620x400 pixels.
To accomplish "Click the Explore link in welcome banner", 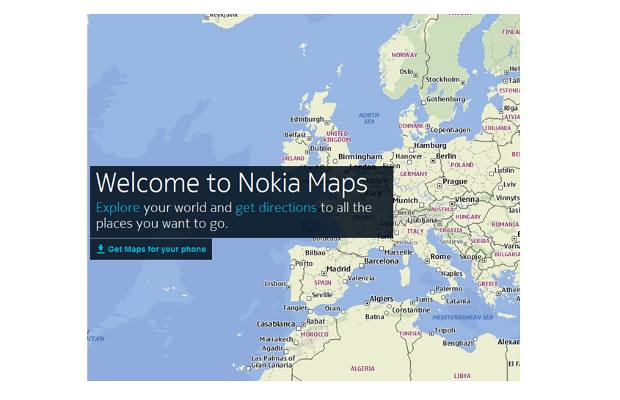I will (117, 208).
